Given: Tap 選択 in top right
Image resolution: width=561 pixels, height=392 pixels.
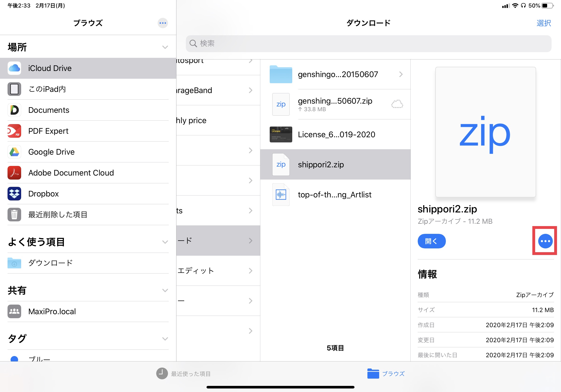Looking at the screenshot, I should point(543,23).
